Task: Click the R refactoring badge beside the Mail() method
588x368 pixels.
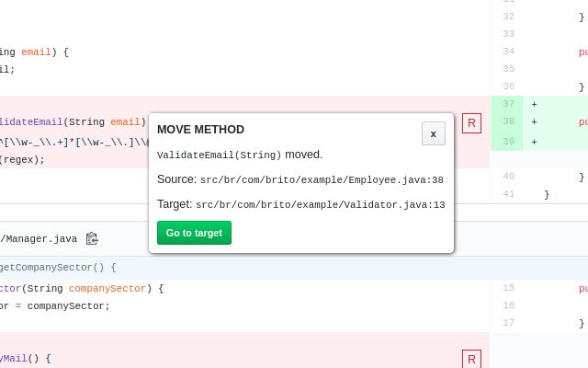Action: click(x=471, y=360)
